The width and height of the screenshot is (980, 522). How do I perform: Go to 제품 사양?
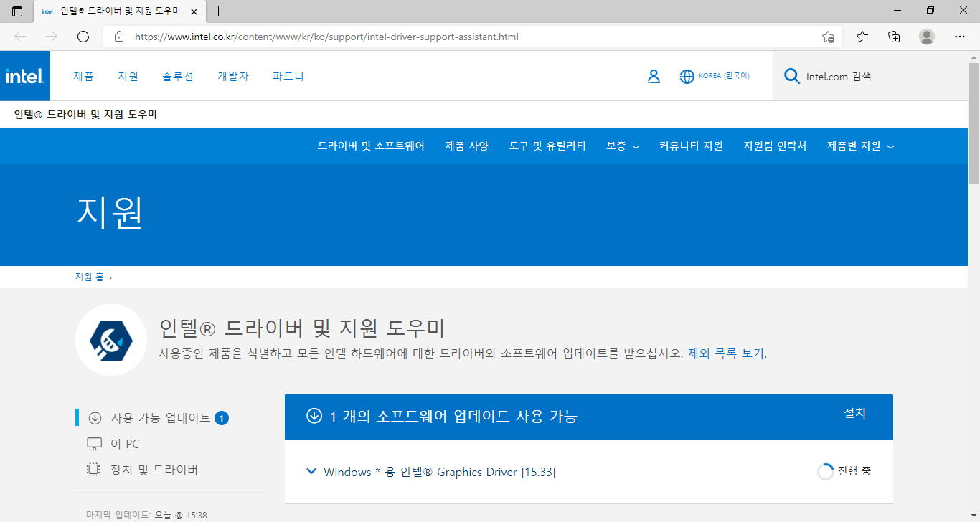[466, 146]
